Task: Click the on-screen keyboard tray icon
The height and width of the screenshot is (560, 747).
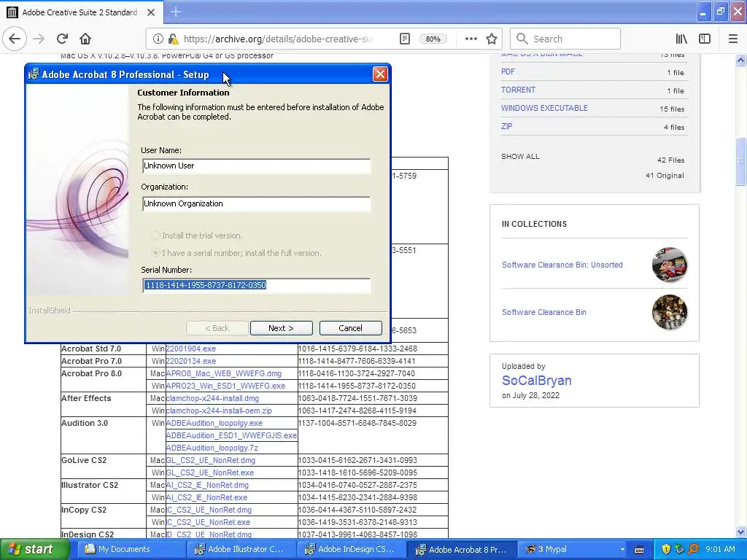Action: click(639, 550)
